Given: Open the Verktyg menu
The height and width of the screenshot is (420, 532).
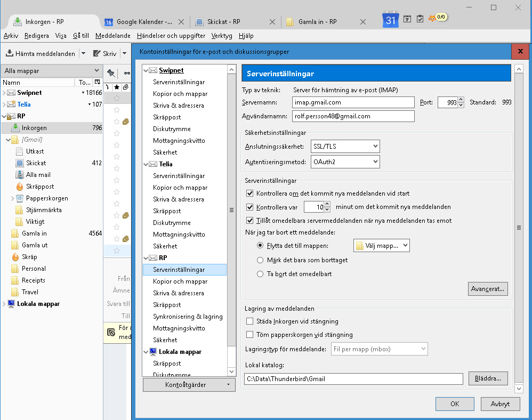Looking at the screenshot, I should (221, 36).
